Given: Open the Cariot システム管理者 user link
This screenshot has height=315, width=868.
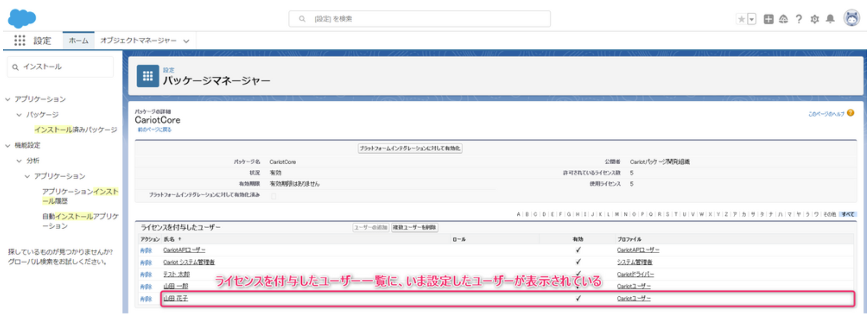Looking at the screenshot, I should 189,262.
